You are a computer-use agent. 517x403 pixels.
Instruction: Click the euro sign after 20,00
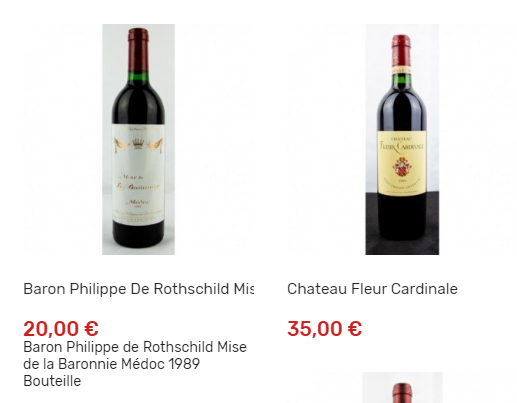pyautogui.click(x=91, y=329)
